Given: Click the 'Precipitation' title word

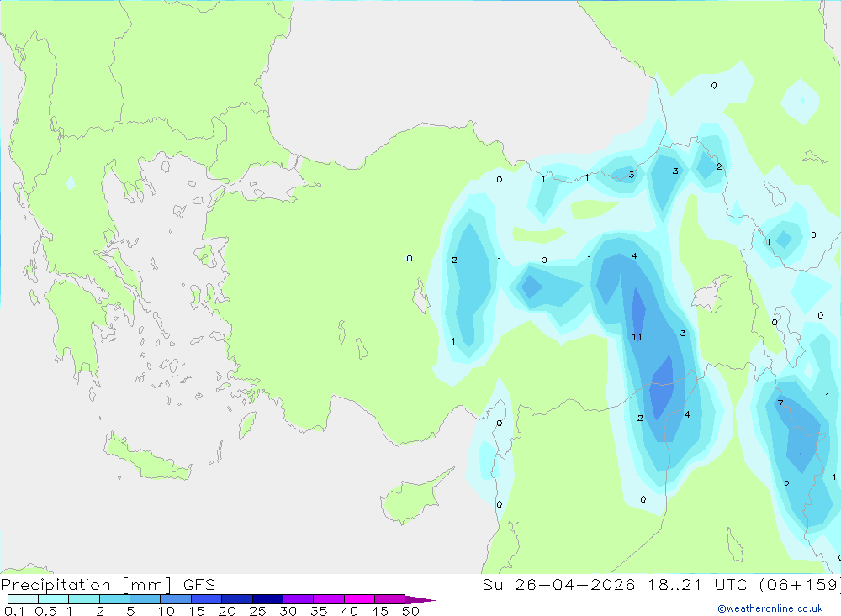Looking at the screenshot, I should click(x=56, y=585).
